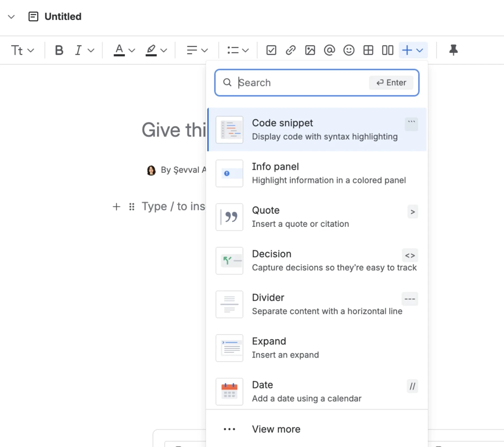Select Code snippet from the insert menu

[317, 130]
